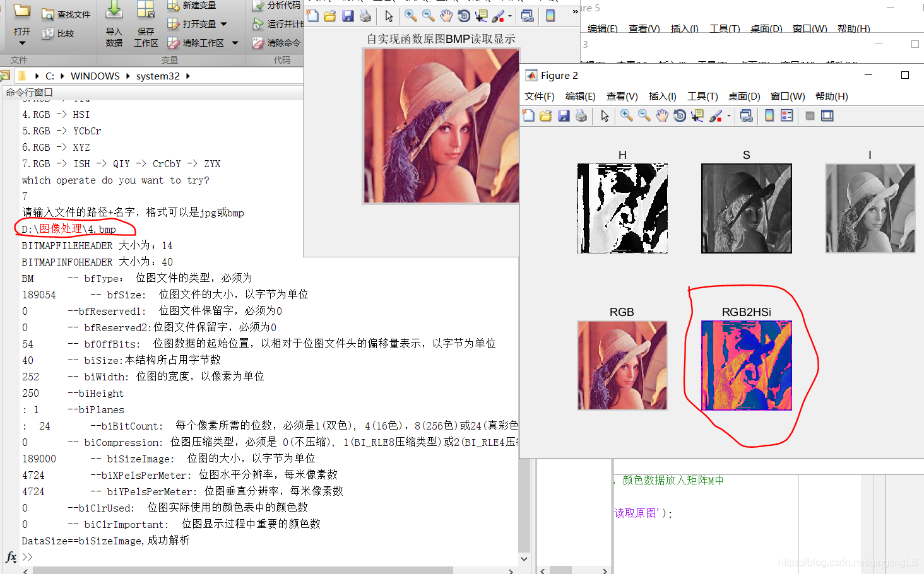
Task: Expand the path arrow after system32 folder
Action: click(187, 76)
